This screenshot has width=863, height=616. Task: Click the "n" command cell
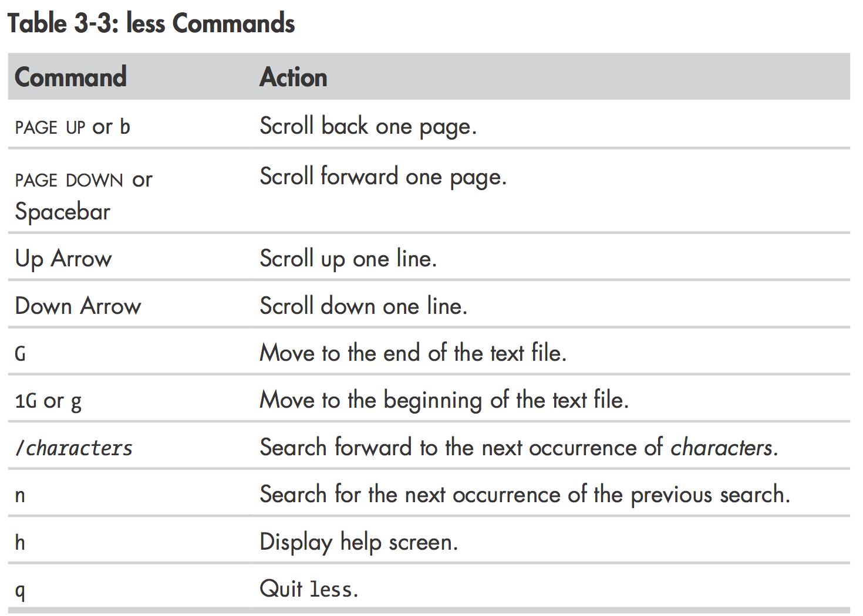point(20,496)
